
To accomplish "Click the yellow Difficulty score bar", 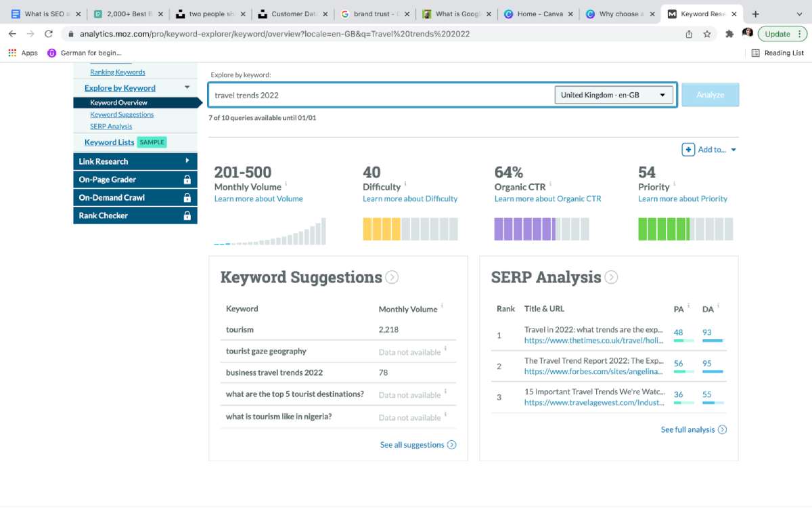I will click(x=410, y=229).
